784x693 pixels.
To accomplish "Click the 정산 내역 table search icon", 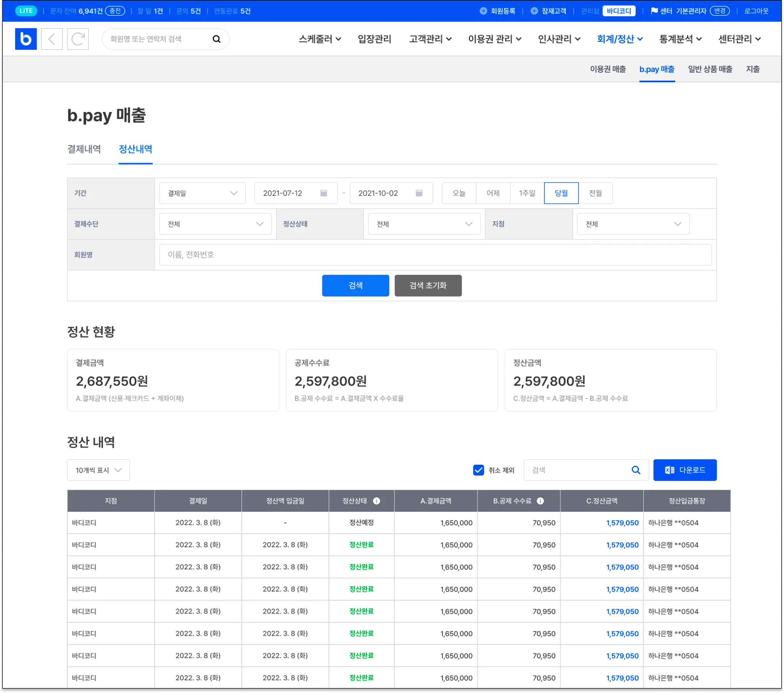I will [635, 470].
